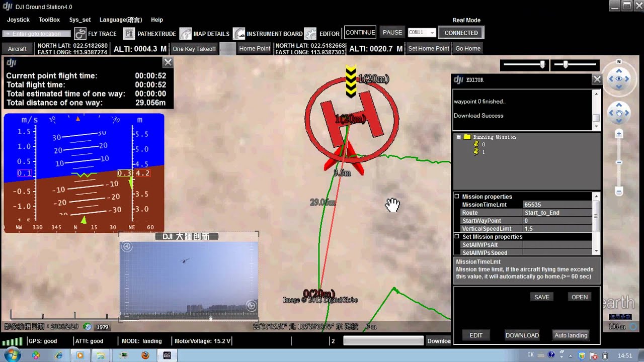Open the Joystick menu

pyautogui.click(x=18, y=20)
